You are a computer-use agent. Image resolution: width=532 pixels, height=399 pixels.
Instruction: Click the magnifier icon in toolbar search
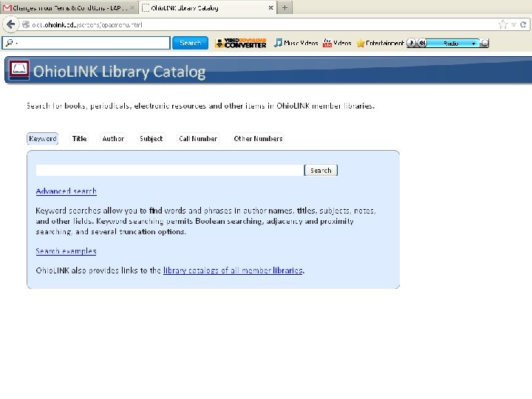tap(9, 43)
